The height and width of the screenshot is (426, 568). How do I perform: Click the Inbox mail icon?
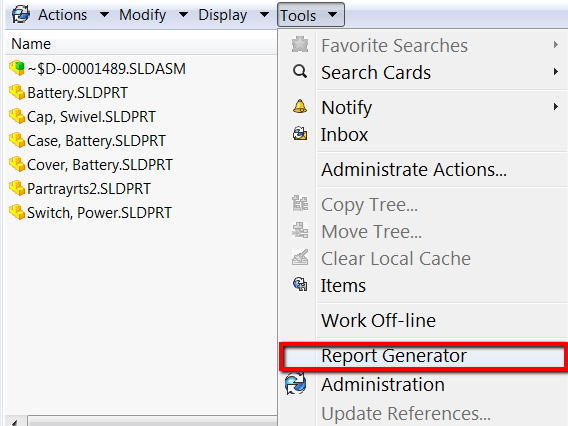pyautogui.click(x=300, y=134)
